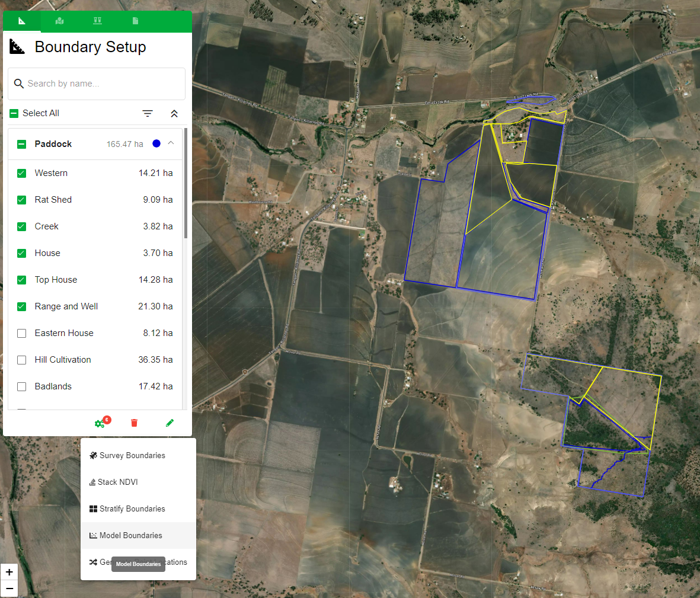
Task: Toggle the Select All checkbox
Action: click(14, 113)
